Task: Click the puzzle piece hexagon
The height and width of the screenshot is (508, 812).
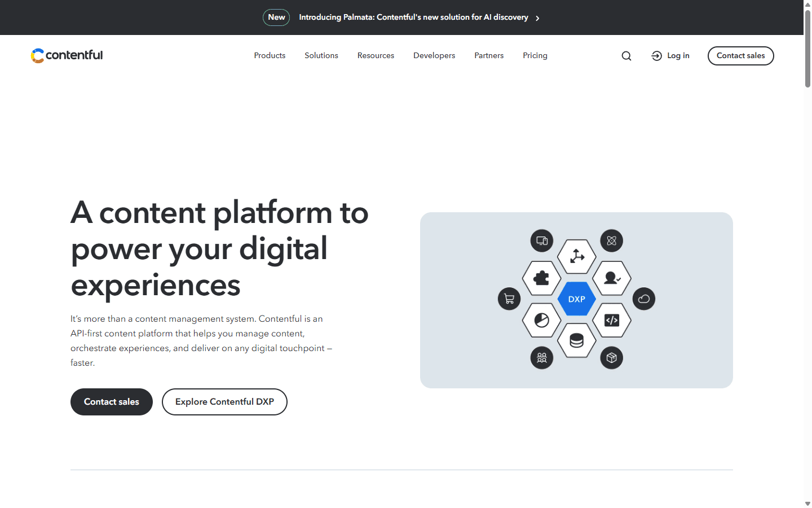Action: 542,278
